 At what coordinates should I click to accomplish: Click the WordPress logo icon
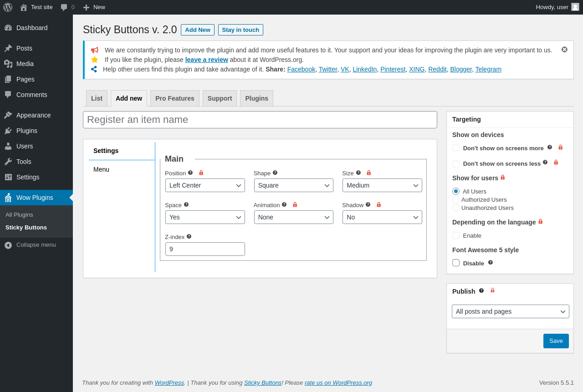click(x=8, y=7)
